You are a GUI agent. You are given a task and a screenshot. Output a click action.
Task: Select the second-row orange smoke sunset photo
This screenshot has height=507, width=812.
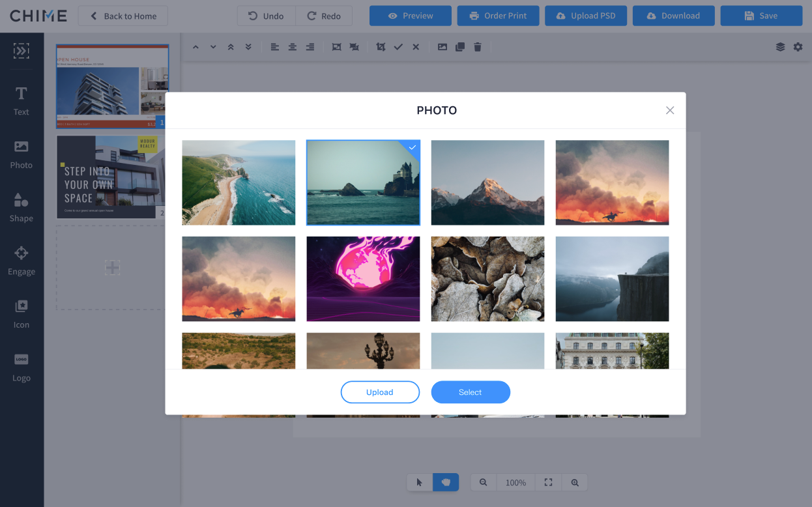[239, 279]
